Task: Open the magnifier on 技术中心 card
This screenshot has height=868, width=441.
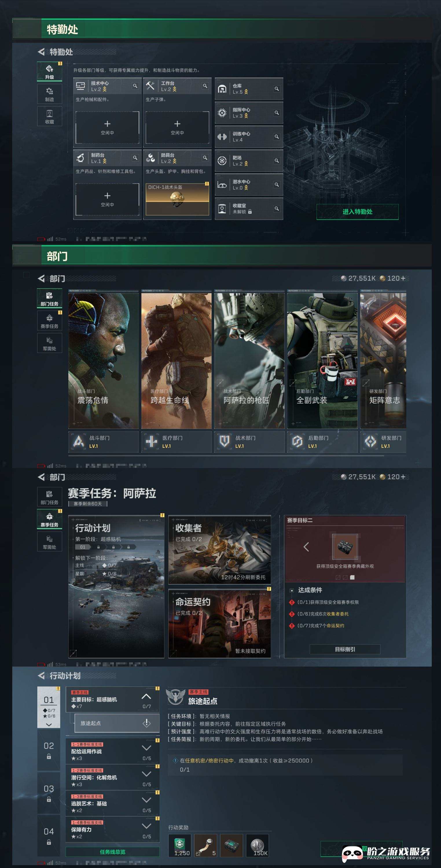Action: 135,86
